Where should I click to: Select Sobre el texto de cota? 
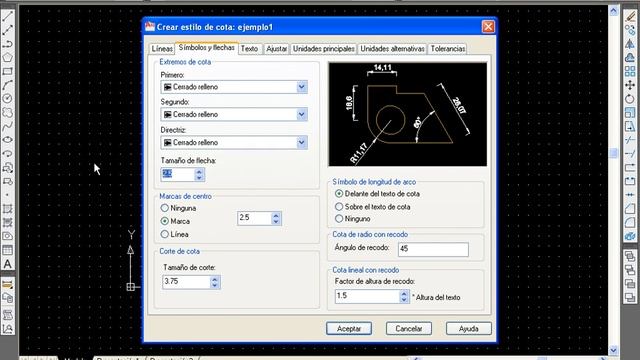click(339, 207)
